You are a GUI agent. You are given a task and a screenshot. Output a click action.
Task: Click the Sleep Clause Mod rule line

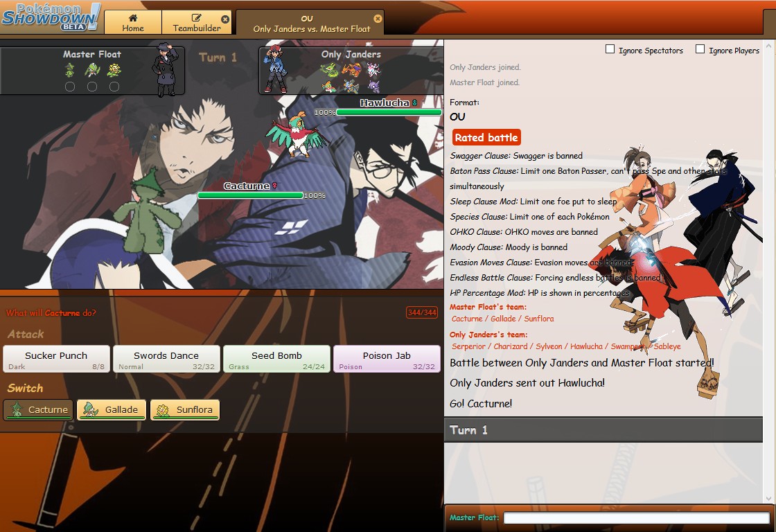click(x=533, y=202)
